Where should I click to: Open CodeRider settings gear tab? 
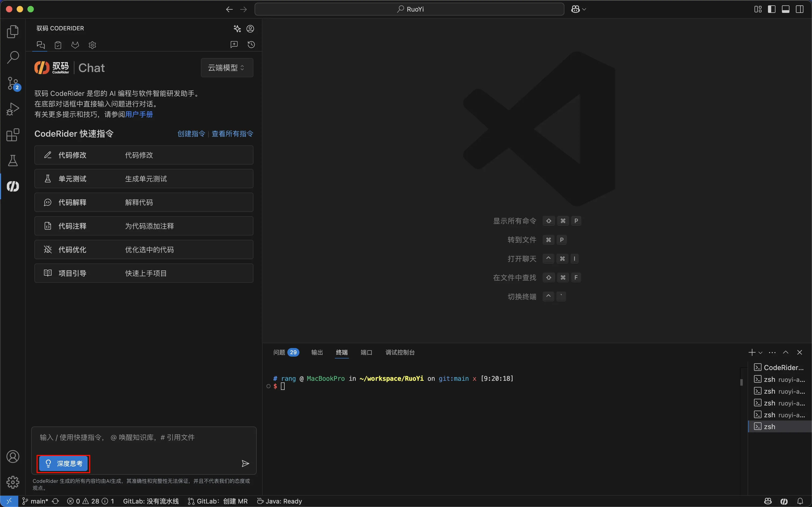coord(92,45)
